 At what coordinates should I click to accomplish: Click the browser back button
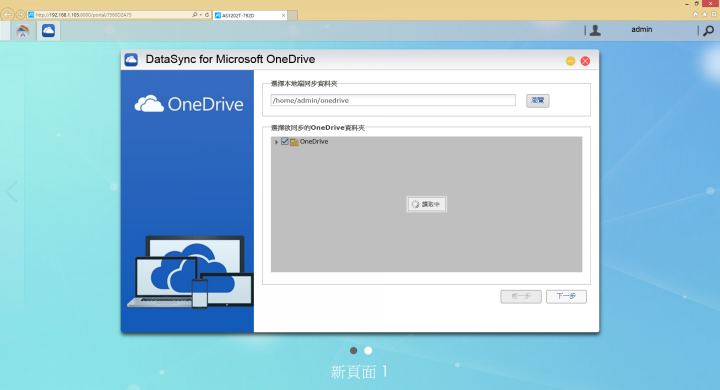(7, 15)
